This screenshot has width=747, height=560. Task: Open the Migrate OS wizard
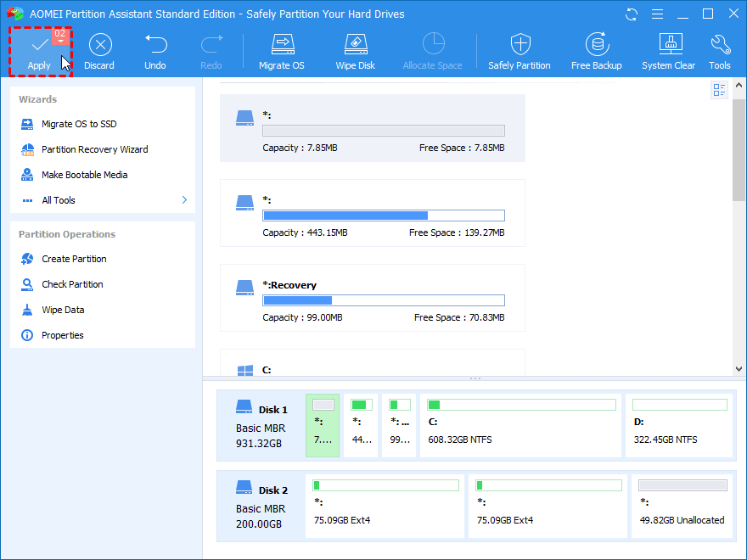[282, 51]
